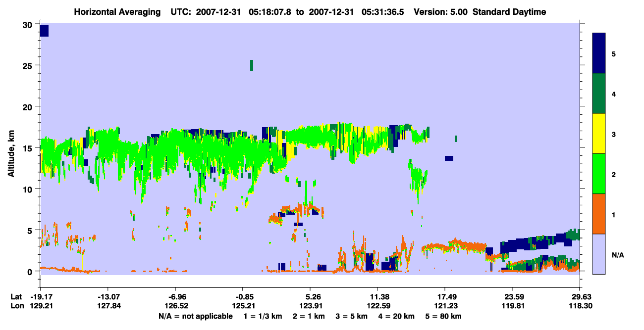Screen dimensions: 644x330
Task: Click the longitude value 125.21
Action: pos(242,306)
